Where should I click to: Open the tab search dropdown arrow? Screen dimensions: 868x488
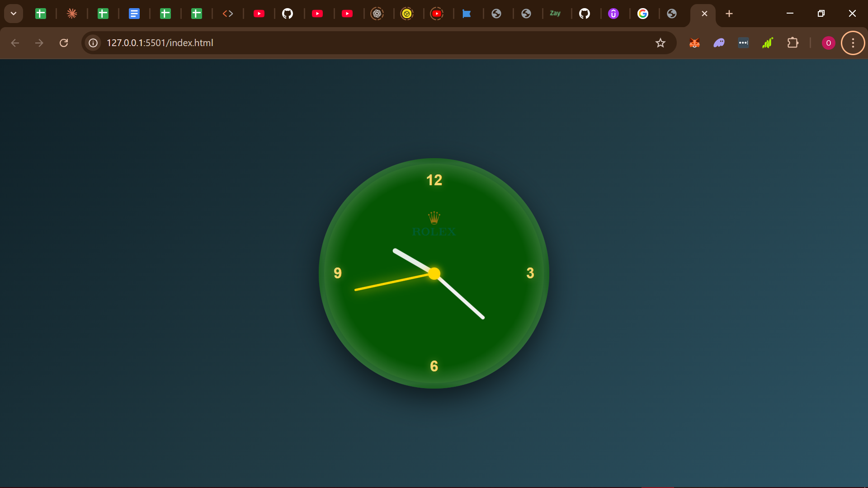tap(14, 14)
